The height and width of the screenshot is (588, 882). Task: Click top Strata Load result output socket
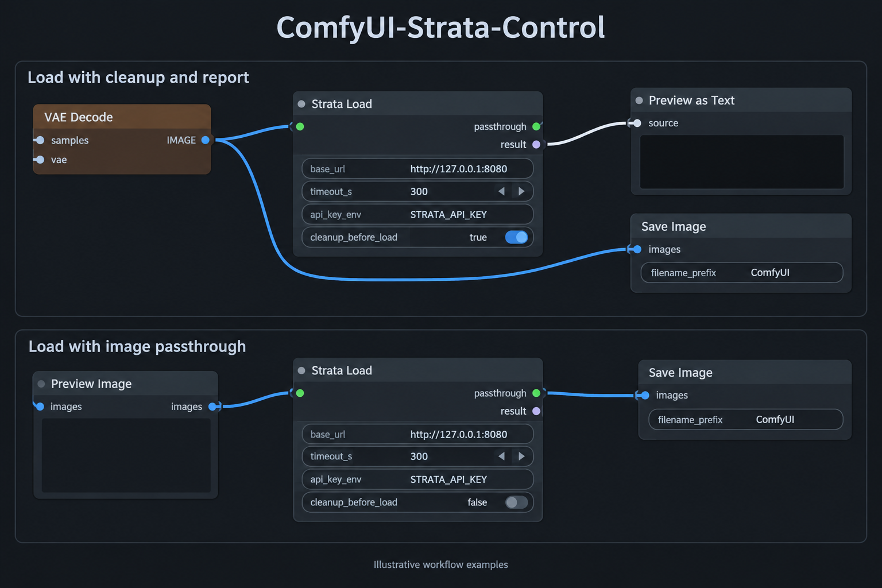(x=536, y=145)
